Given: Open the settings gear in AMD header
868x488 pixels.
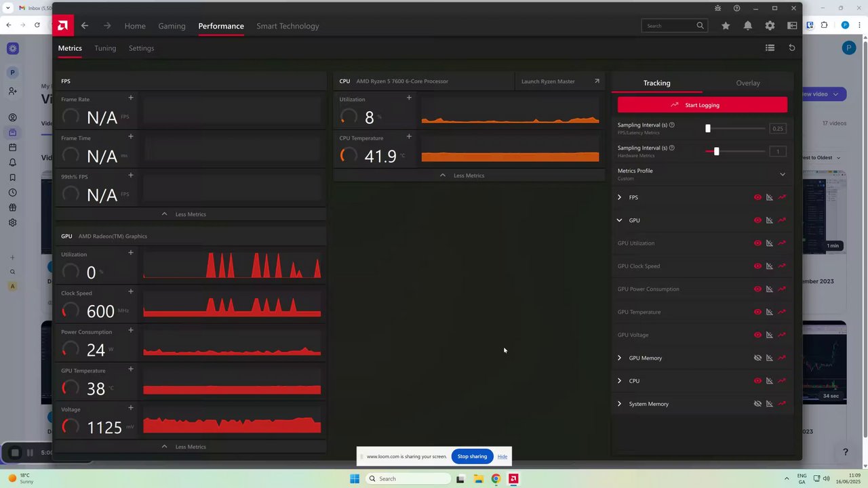Looking at the screenshot, I should click(x=770, y=26).
